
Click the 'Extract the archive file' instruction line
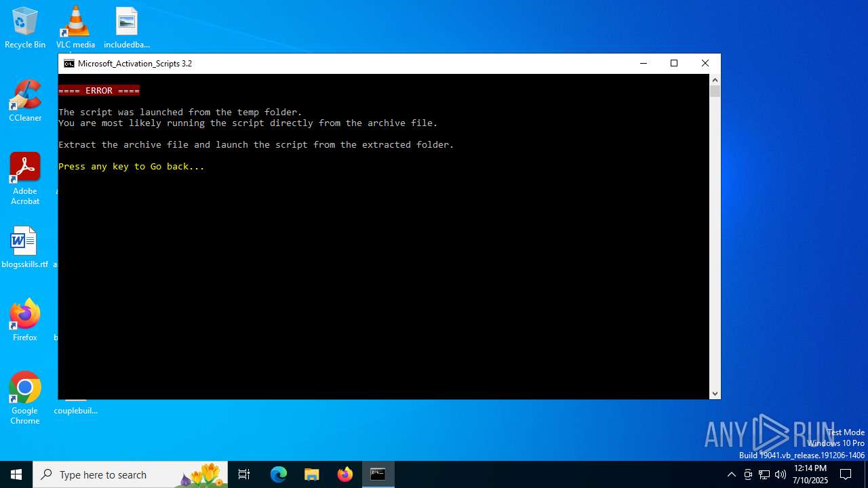256,145
